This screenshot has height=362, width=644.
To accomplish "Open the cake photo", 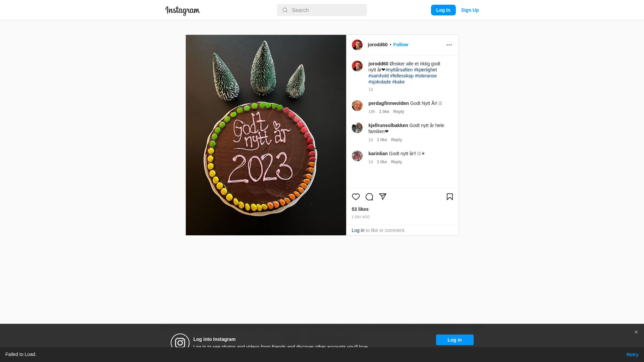I will (x=266, y=135).
